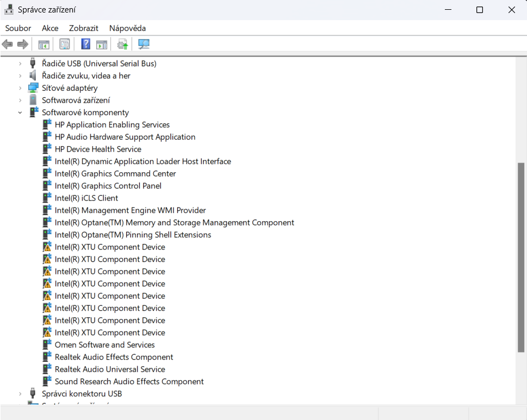Click the USB icon beside Správci konektoru USB
527x420 pixels.
pos(33,393)
